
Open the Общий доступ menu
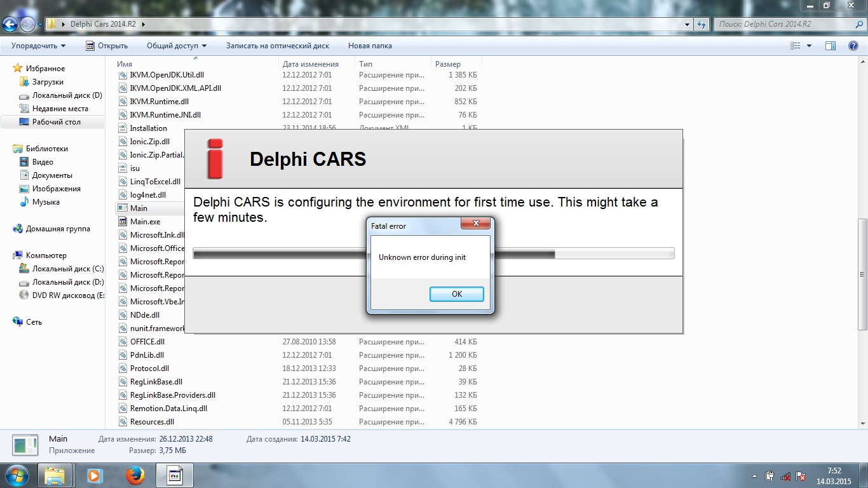(x=177, y=46)
